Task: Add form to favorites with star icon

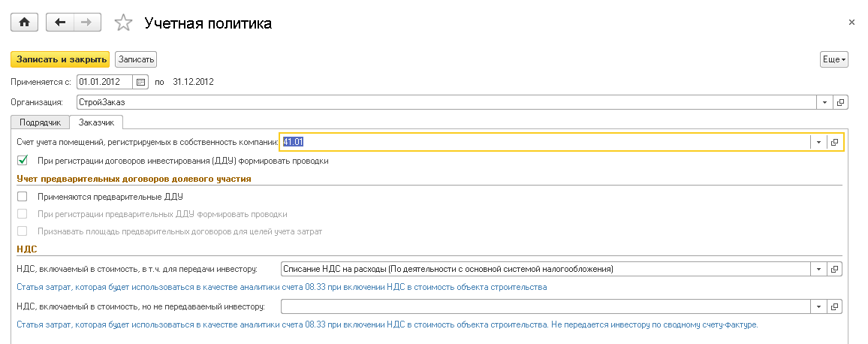Action: coord(123,23)
